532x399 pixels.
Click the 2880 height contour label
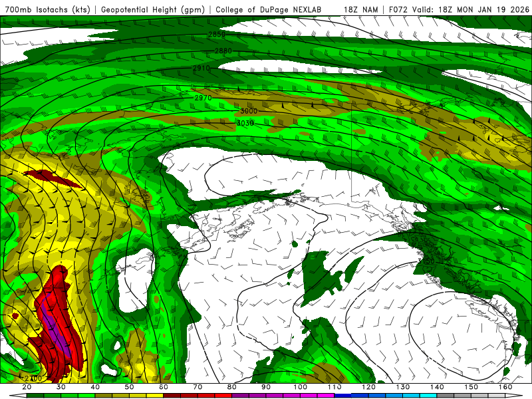[223, 51]
